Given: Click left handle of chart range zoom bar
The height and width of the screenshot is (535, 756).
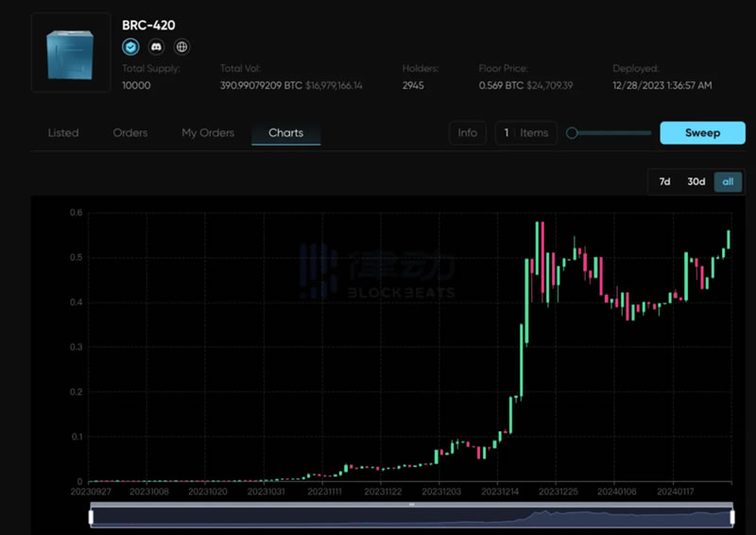Looking at the screenshot, I should click(91, 516).
